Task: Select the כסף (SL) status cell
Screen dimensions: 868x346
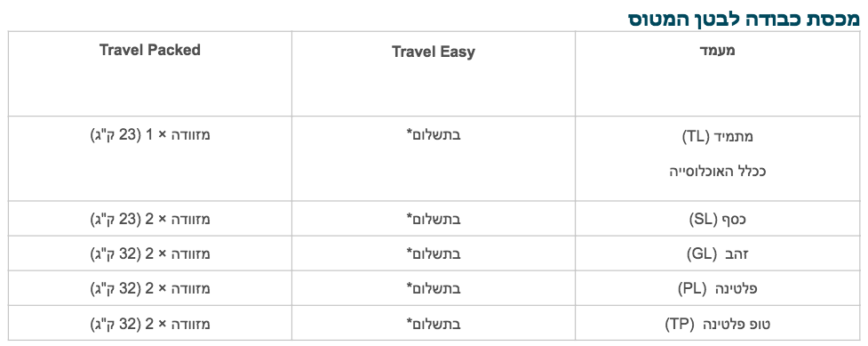Action: [718, 219]
